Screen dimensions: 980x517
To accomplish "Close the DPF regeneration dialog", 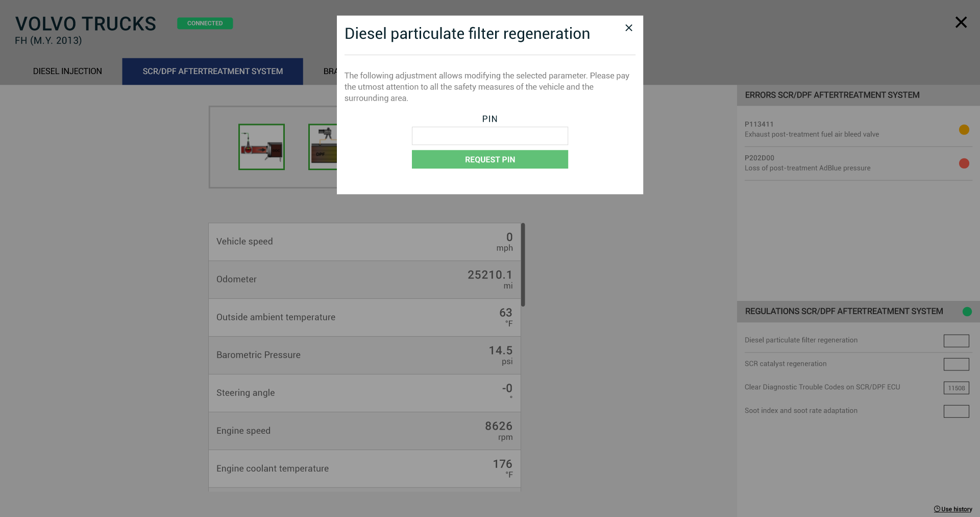I will [629, 28].
